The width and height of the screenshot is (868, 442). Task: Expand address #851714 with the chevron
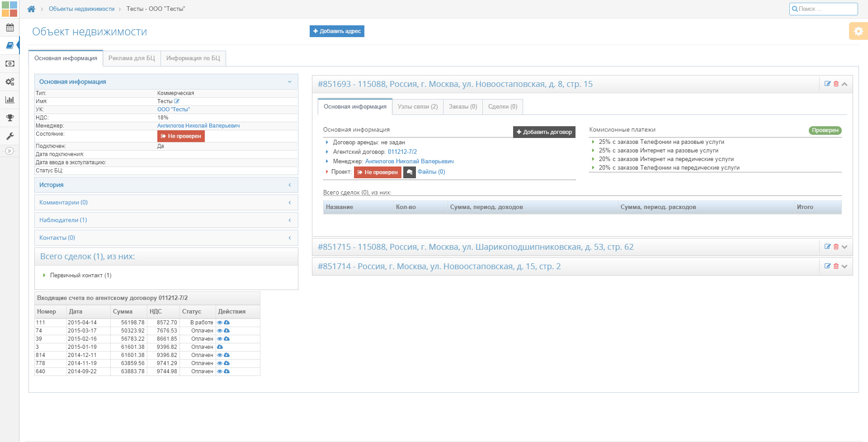(x=844, y=266)
